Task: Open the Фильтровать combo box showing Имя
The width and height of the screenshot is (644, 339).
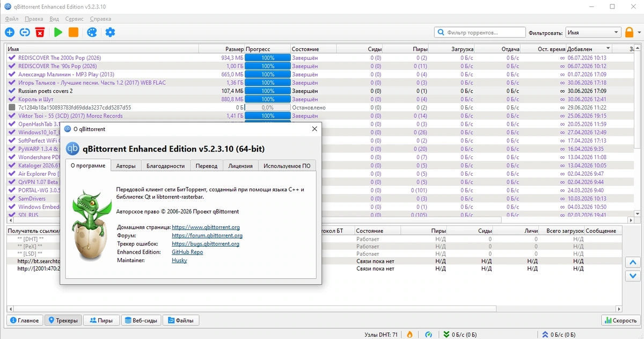Action: [593, 32]
